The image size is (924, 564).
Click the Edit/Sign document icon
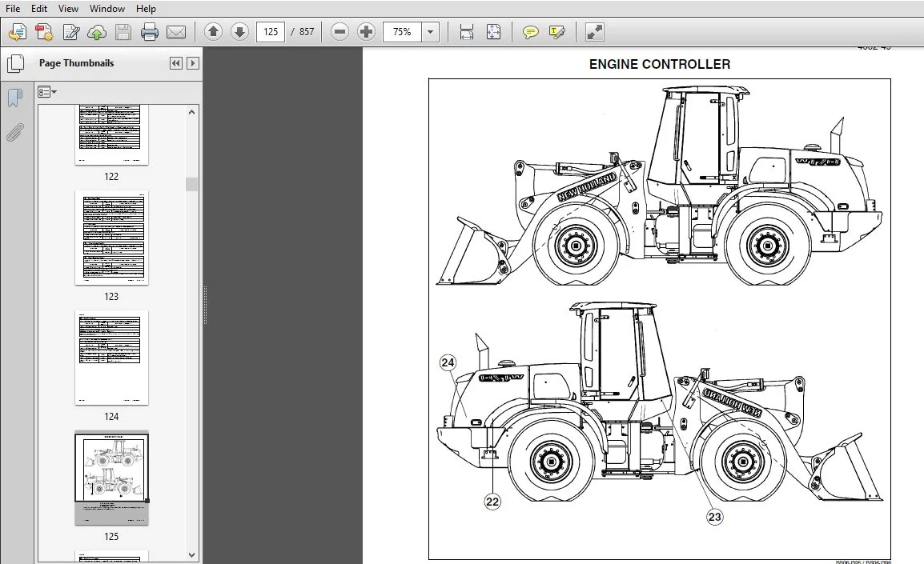pyautogui.click(x=70, y=32)
